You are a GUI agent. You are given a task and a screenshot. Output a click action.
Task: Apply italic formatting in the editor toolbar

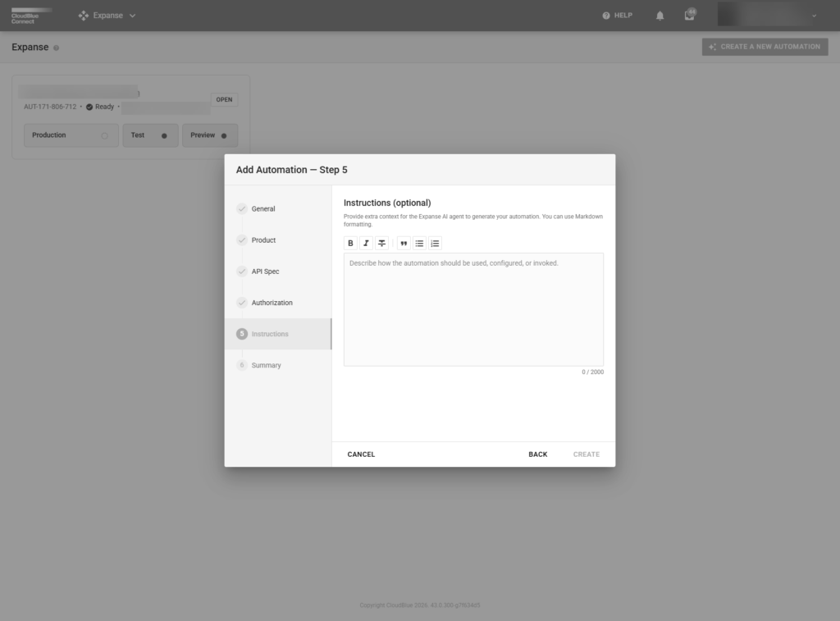[x=366, y=244]
